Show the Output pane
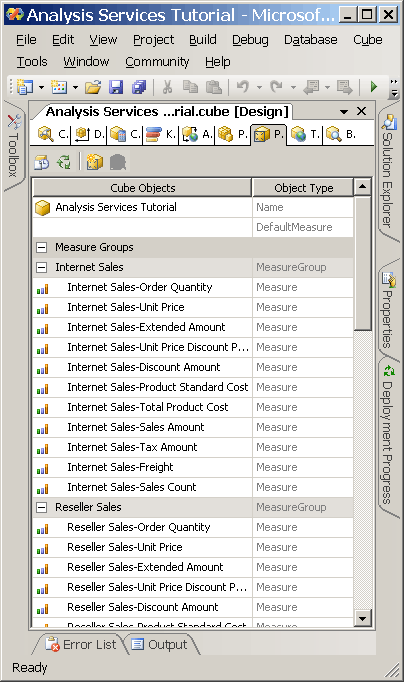Image resolution: width=404 pixels, height=682 pixels. (x=160, y=645)
